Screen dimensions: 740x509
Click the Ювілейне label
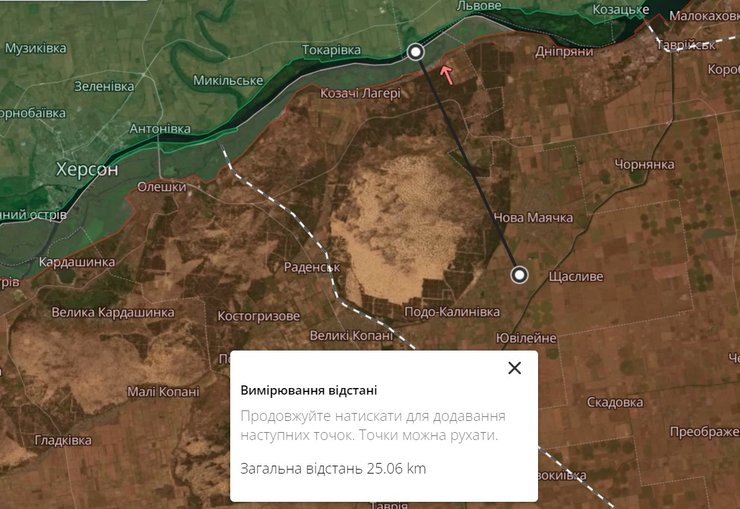point(526,338)
